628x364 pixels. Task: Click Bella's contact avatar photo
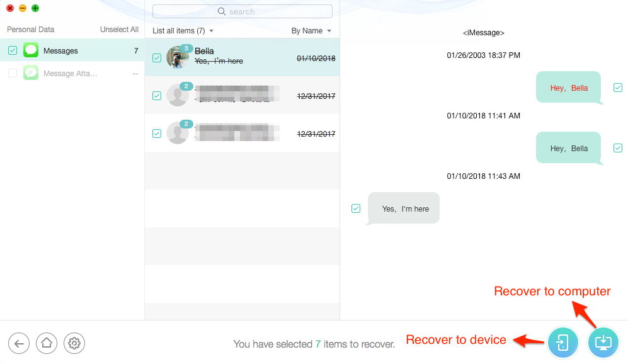pyautogui.click(x=178, y=57)
